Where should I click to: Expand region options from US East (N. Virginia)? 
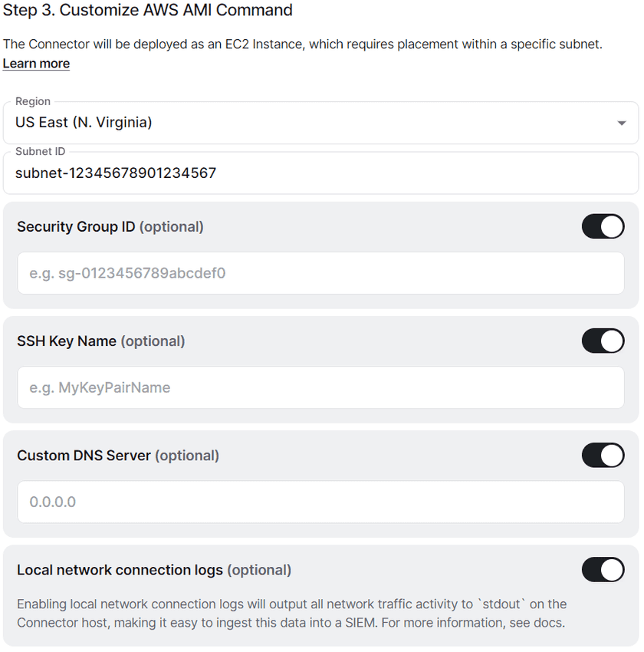pyautogui.click(x=322, y=122)
